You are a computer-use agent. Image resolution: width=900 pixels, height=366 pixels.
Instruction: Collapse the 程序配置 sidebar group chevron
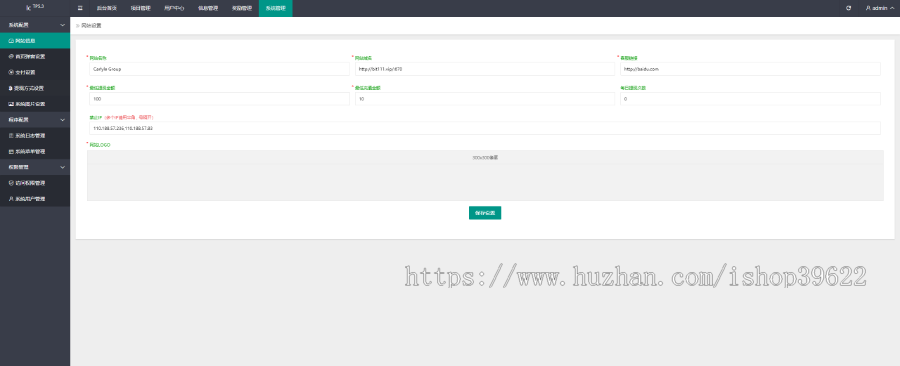coord(62,120)
